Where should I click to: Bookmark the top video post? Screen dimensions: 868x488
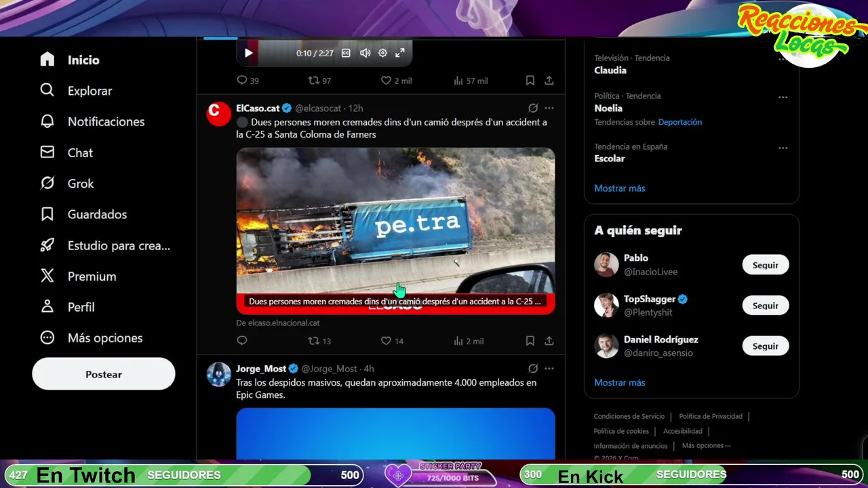coord(530,81)
